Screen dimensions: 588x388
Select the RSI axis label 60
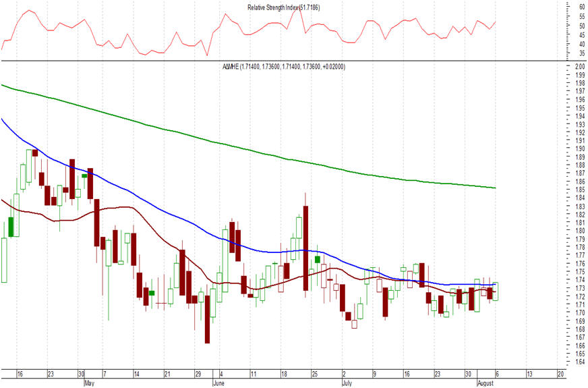pos(582,7)
